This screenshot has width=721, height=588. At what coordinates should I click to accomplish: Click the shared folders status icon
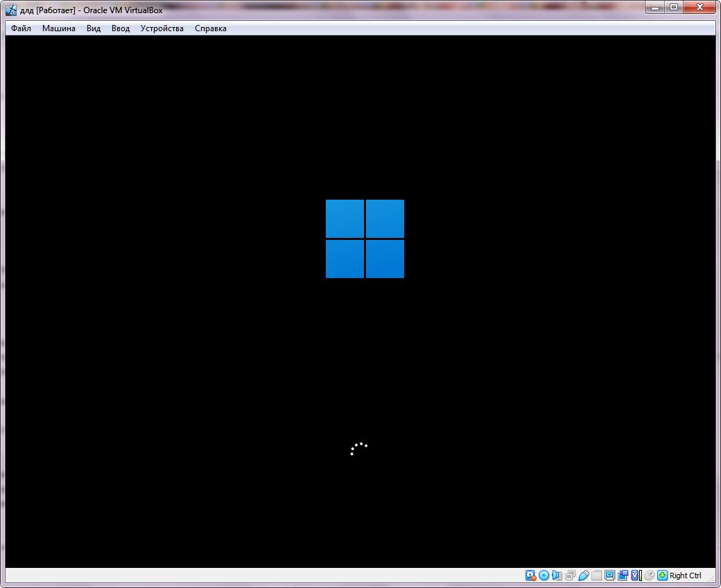pos(596,575)
